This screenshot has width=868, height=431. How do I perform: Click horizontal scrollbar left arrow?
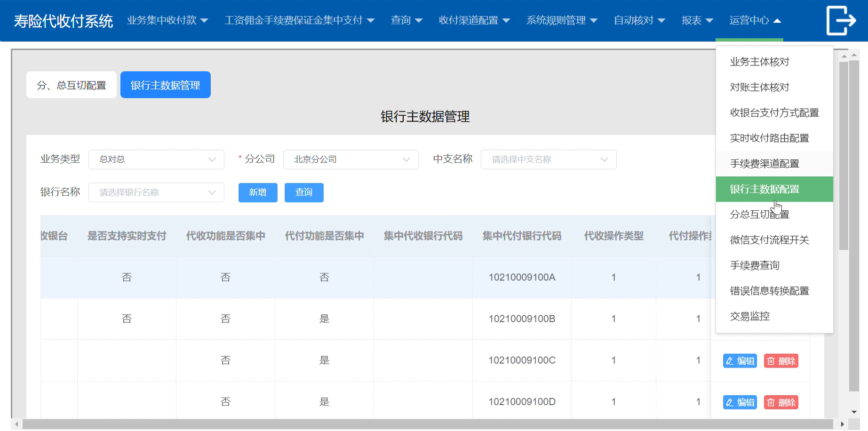[17, 424]
